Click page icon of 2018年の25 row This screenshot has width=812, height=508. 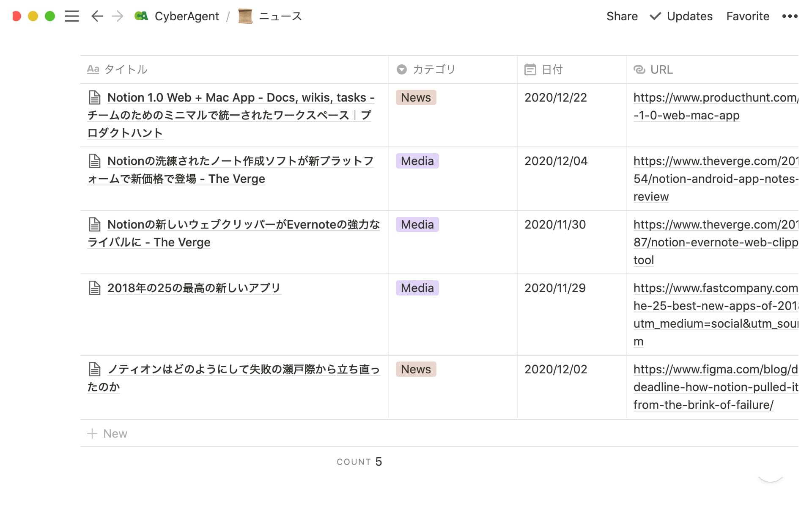[94, 288]
